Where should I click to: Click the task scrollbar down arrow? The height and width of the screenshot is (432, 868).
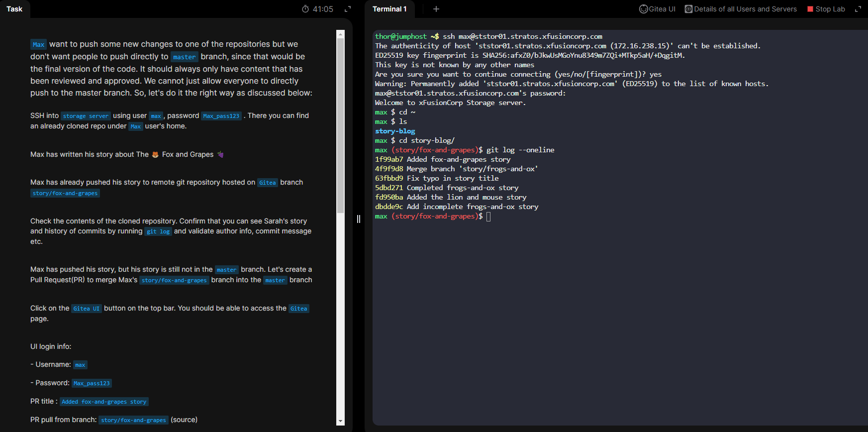(340, 421)
